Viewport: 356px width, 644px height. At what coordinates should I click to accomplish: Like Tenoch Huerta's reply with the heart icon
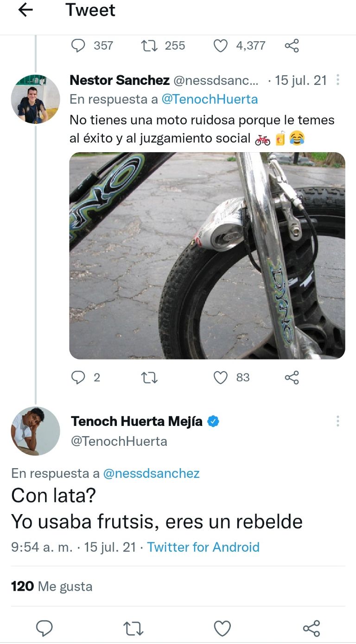(222, 629)
